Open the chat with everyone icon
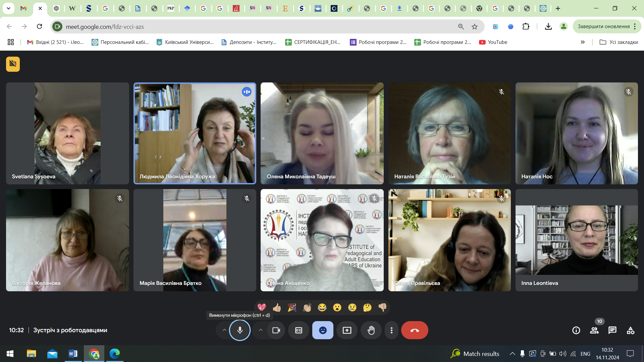 (612, 330)
